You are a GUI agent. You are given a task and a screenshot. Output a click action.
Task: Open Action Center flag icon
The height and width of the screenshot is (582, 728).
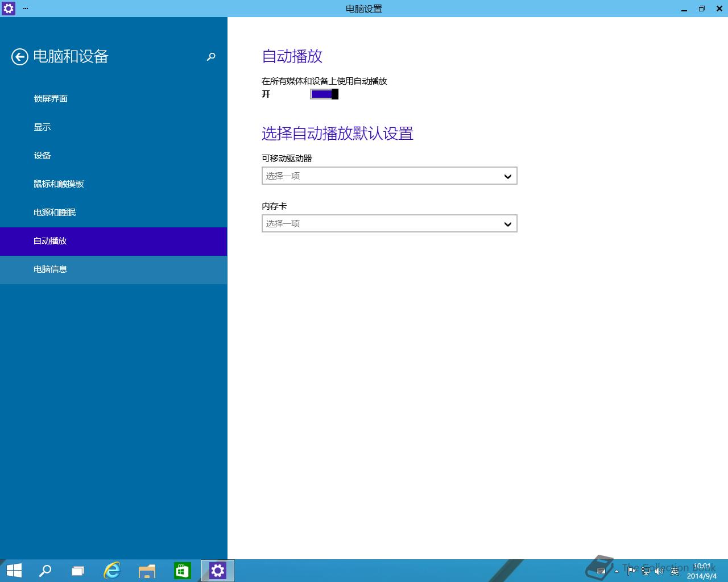[x=631, y=571]
